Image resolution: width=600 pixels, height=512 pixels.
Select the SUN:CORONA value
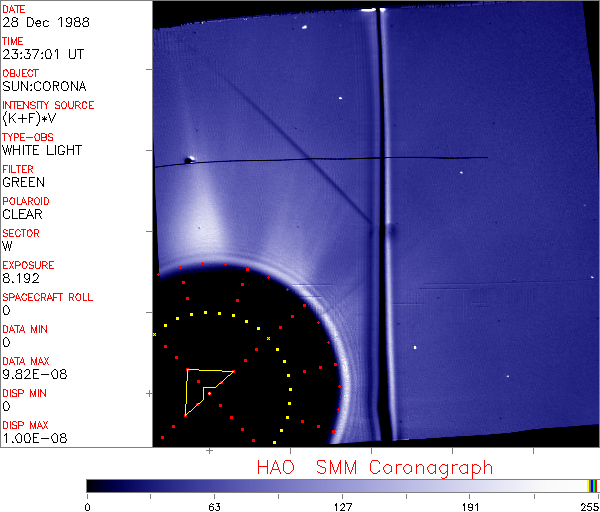(44, 86)
